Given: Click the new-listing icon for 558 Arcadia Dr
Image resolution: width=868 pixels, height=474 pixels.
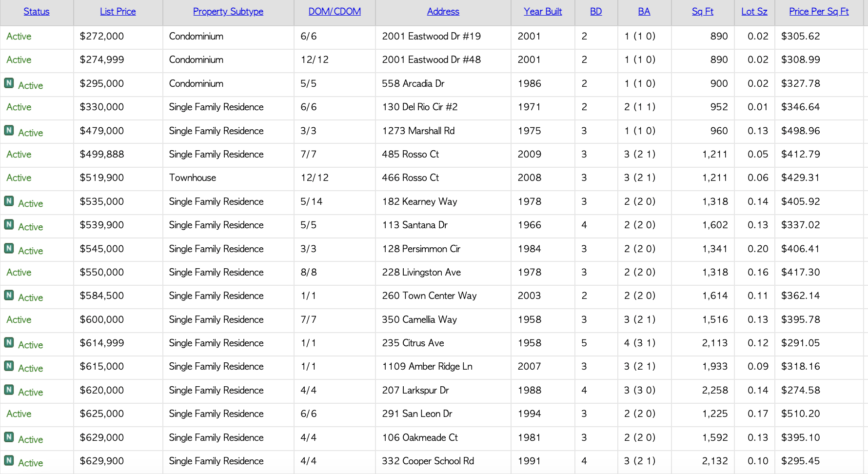Looking at the screenshot, I should click(9, 83).
